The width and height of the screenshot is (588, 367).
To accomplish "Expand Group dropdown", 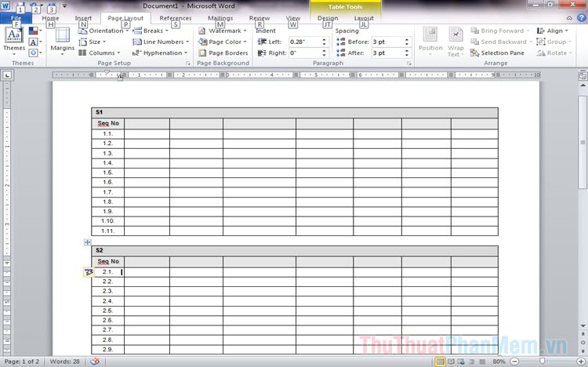I will (x=554, y=42).
